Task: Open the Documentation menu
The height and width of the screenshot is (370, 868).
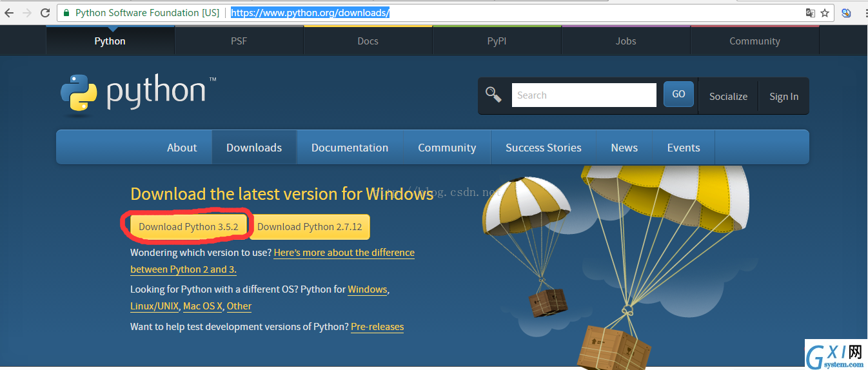Action: [350, 148]
